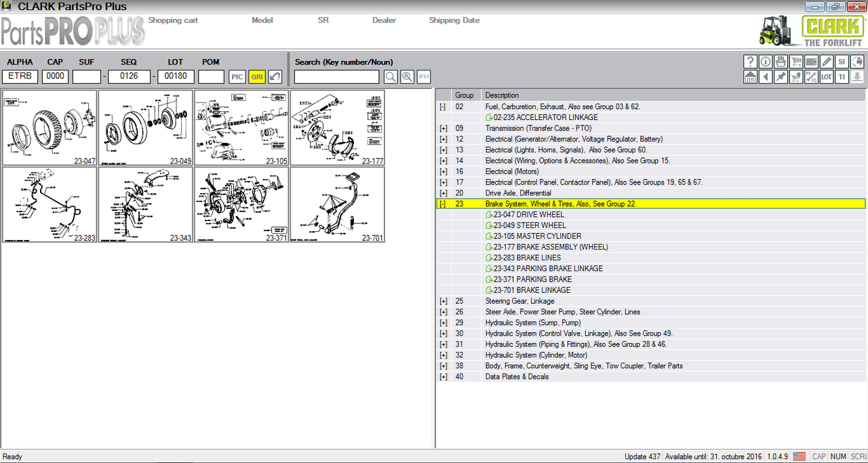Click the undo curved arrow icon
868x463 pixels.
[275, 77]
